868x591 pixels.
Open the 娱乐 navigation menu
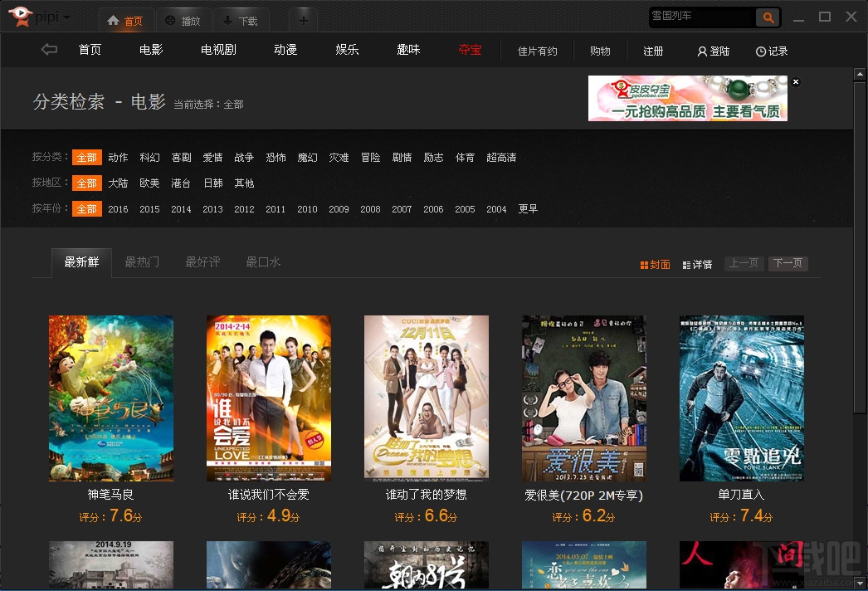click(x=347, y=50)
